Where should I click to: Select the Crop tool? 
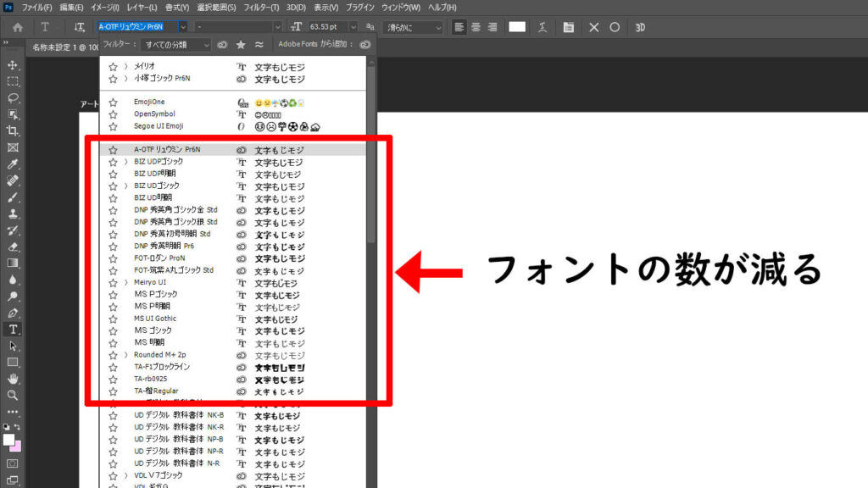(13, 131)
